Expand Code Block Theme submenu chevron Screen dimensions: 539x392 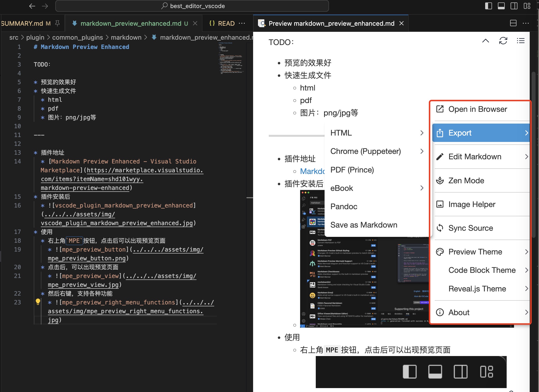[x=527, y=270]
